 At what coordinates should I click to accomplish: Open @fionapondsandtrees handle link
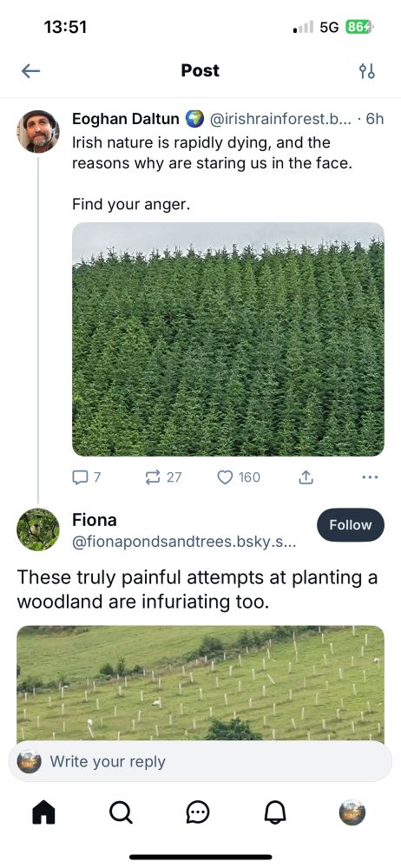coord(184,542)
